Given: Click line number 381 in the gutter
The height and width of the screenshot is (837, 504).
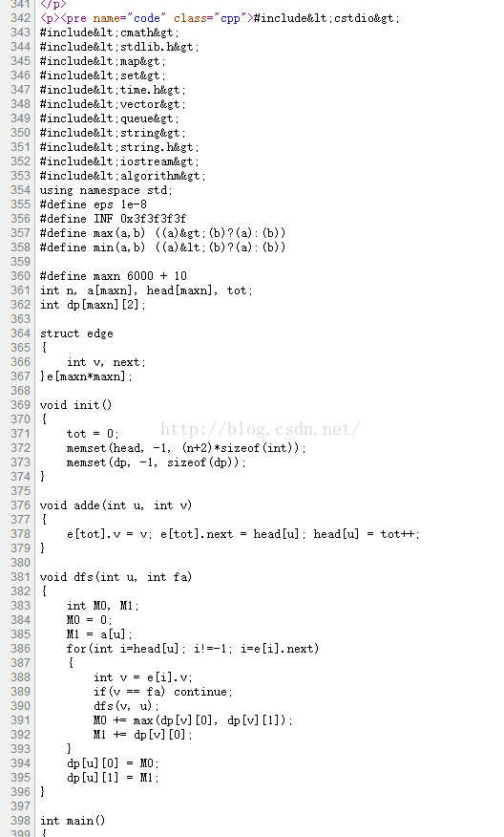Looking at the screenshot, I should [x=20, y=577].
